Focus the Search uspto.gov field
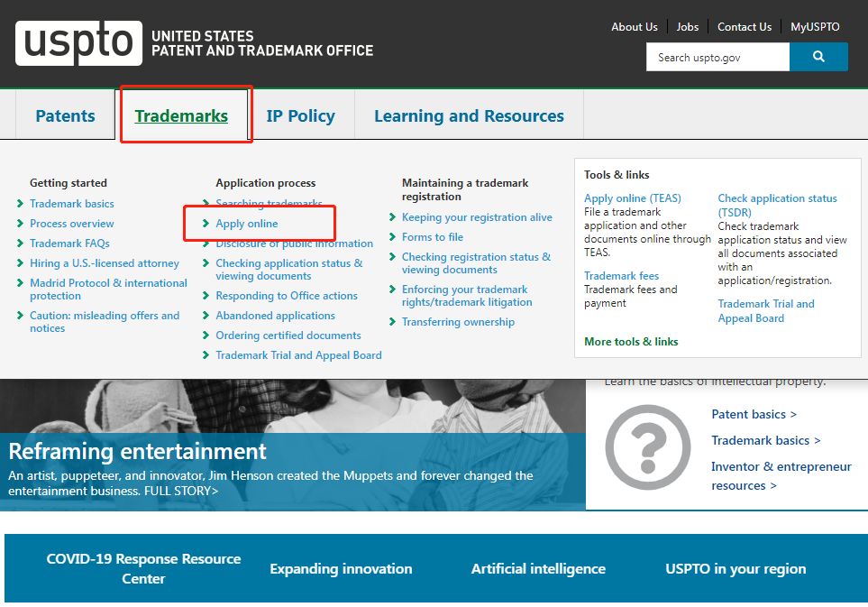The width and height of the screenshot is (868, 607). (717, 57)
